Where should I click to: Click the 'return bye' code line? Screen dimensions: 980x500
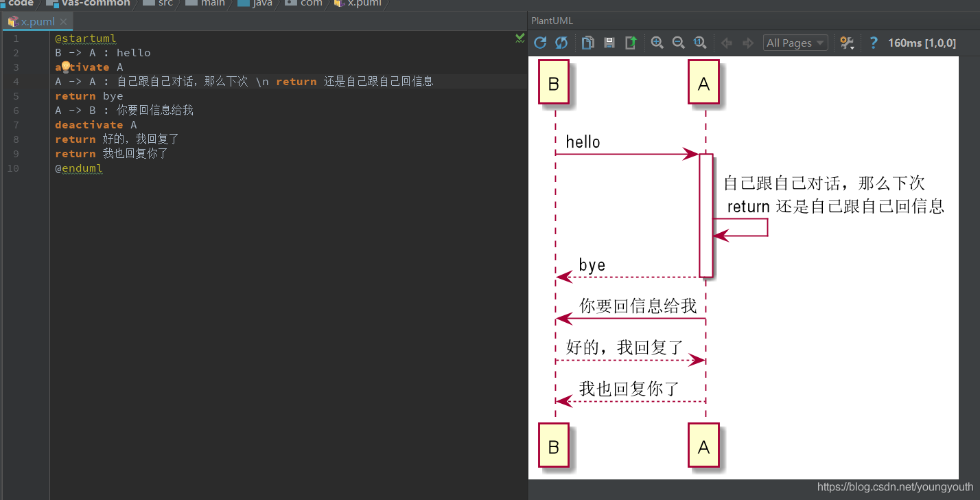[89, 96]
